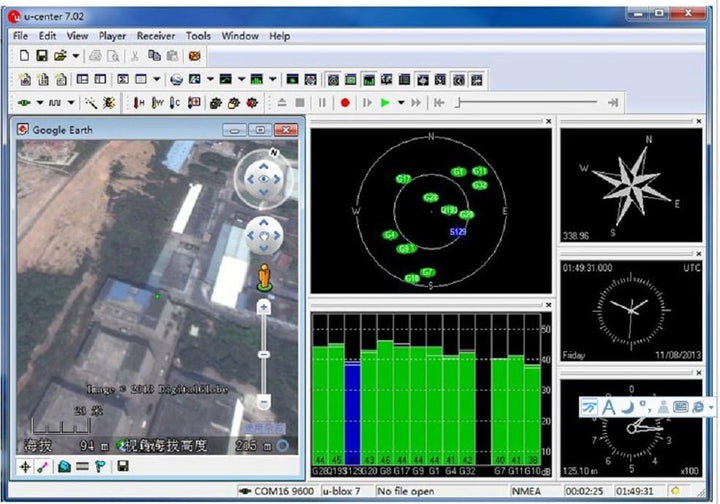The width and height of the screenshot is (720, 504).
Task: Click the flag placemark icon under Google Earth map
Action: tap(100, 467)
